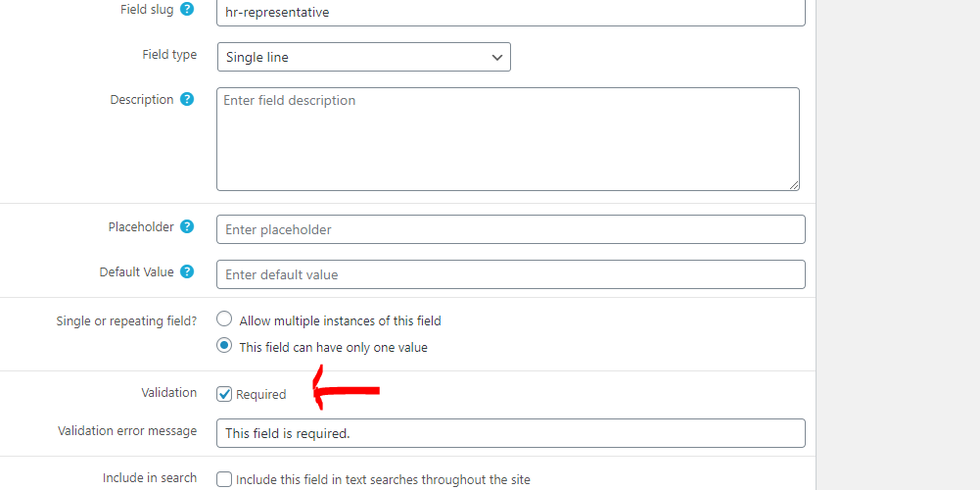Focus the Field slug hr-representative input
The width and height of the screenshot is (980, 490).
tap(511, 12)
